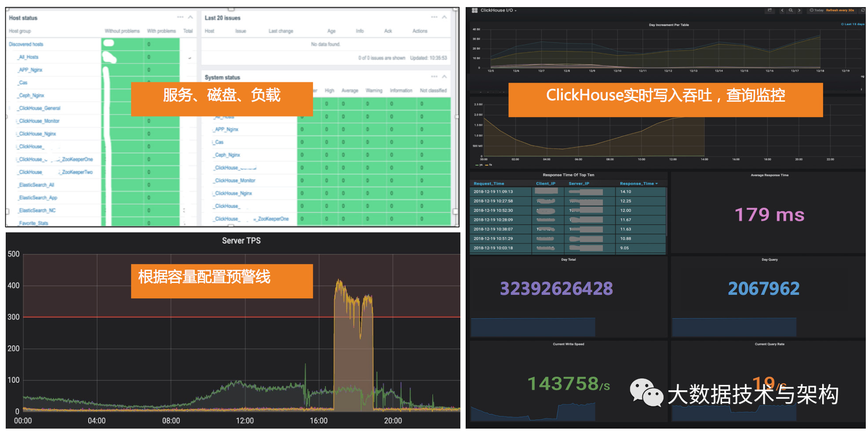
Task: Click the zoom out time range icon
Action: tap(791, 10)
